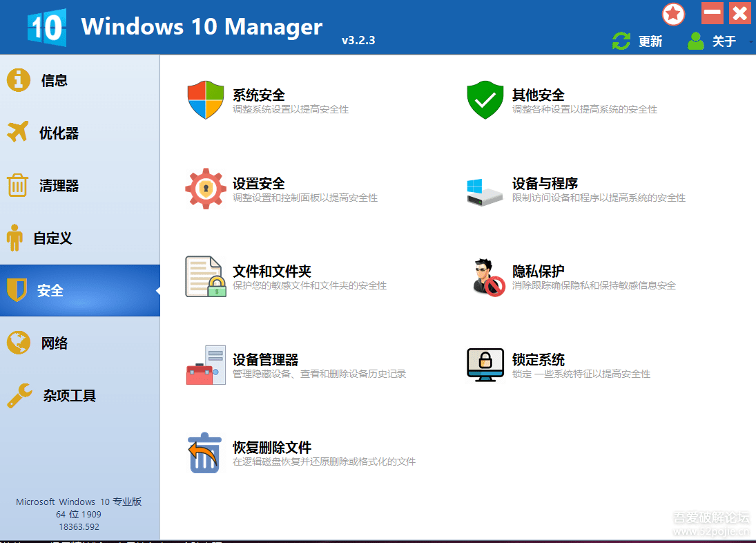Open the 设备管理器 title link
The image size is (756, 543).
pyautogui.click(x=266, y=360)
